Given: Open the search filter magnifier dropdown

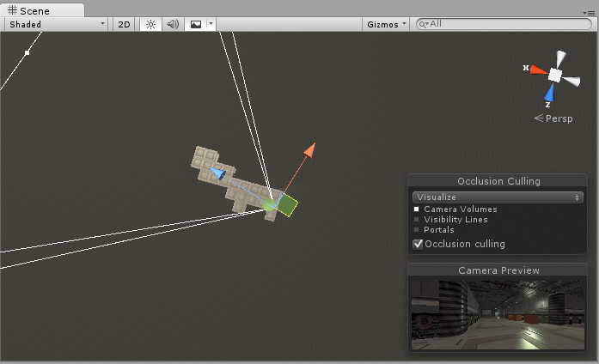Looking at the screenshot, I should point(424,24).
